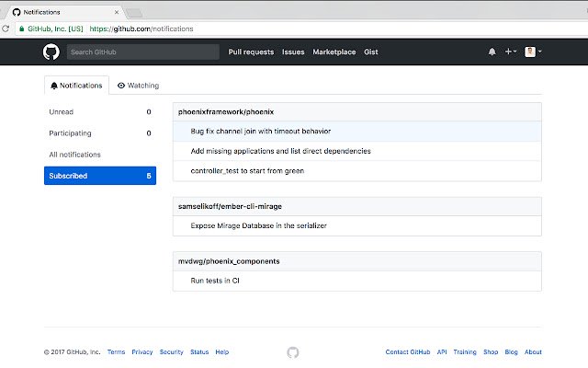Click the API footer link
The width and height of the screenshot is (588, 368).
tap(442, 351)
